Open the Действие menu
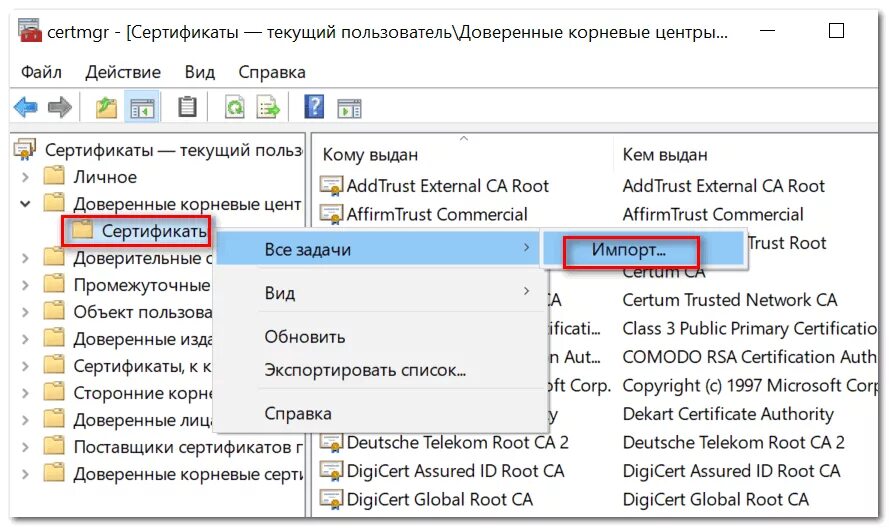Screen dimensions: 889x528 click(x=123, y=72)
